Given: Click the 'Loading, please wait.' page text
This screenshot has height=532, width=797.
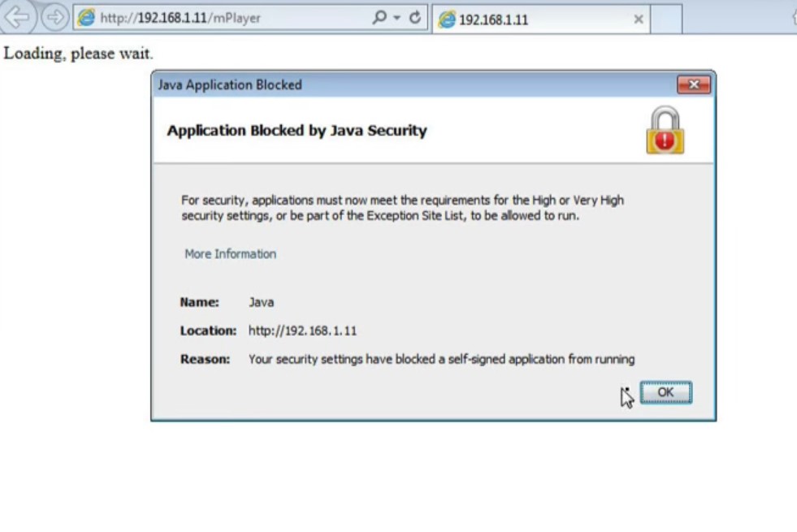Looking at the screenshot, I should 78,54.
